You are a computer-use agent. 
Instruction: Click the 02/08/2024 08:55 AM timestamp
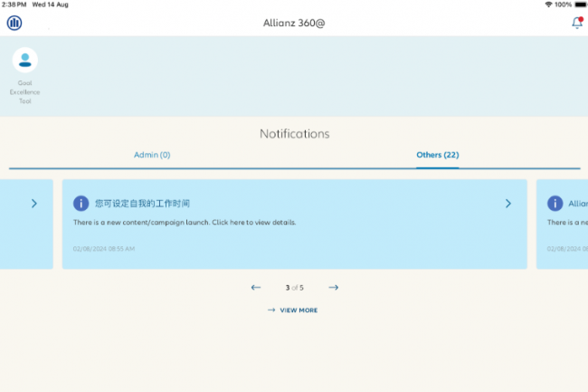pyautogui.click(x=104, y=248)
